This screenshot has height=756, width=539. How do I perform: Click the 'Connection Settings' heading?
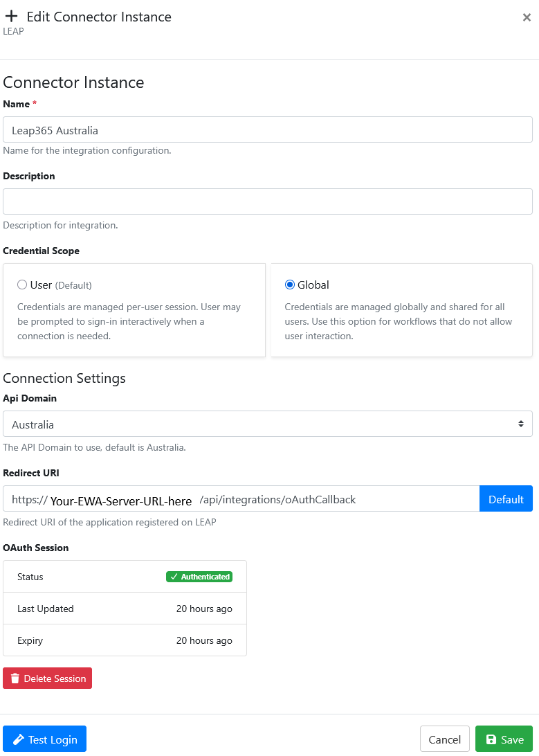click(64, 378)
